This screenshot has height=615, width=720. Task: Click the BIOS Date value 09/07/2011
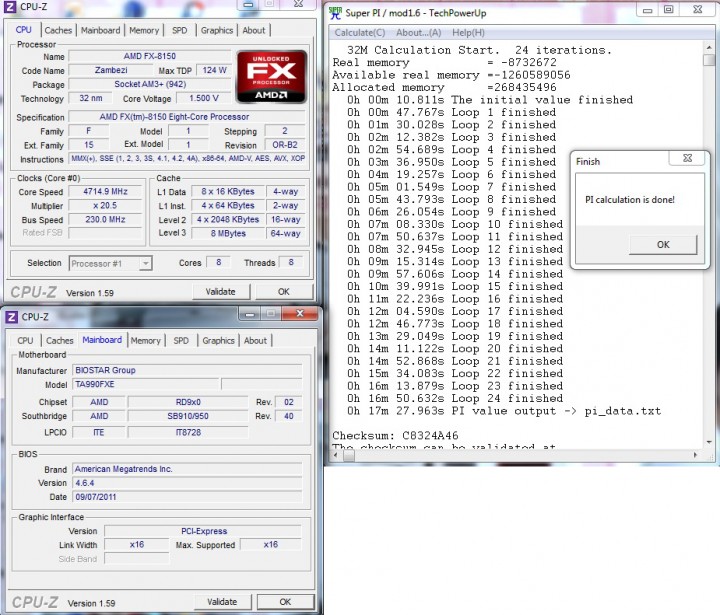(x=187, y=497)
